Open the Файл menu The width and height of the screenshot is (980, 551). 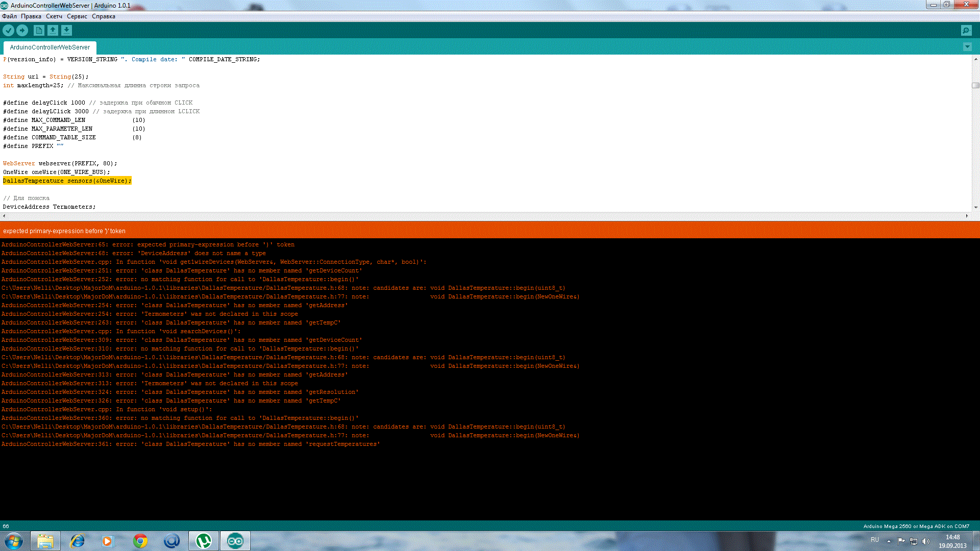[x=9, y=16]
